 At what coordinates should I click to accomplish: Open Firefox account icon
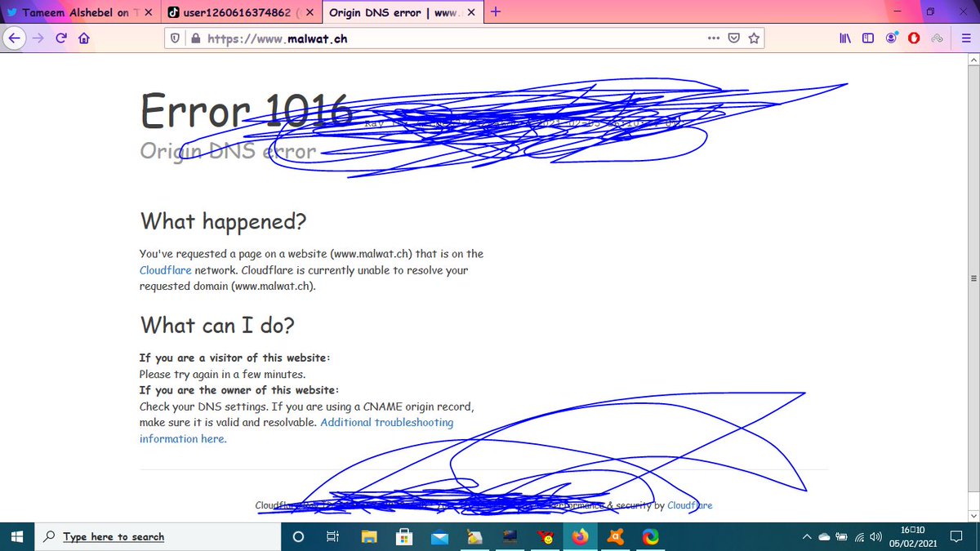coord(892,38)
